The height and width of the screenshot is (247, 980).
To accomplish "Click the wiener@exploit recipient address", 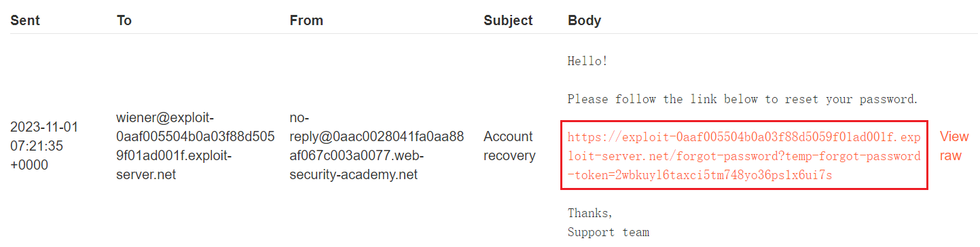I will click(x=196, y=146).
